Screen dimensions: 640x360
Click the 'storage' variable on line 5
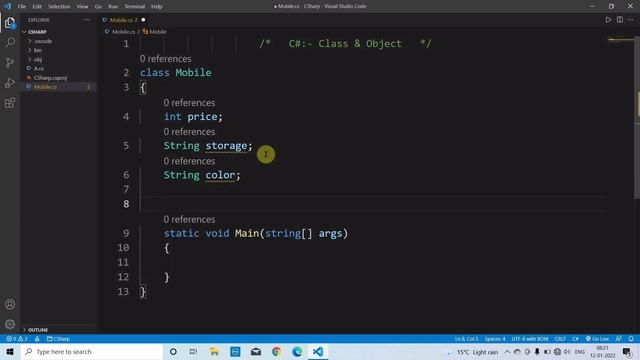[x=226, y=146]
